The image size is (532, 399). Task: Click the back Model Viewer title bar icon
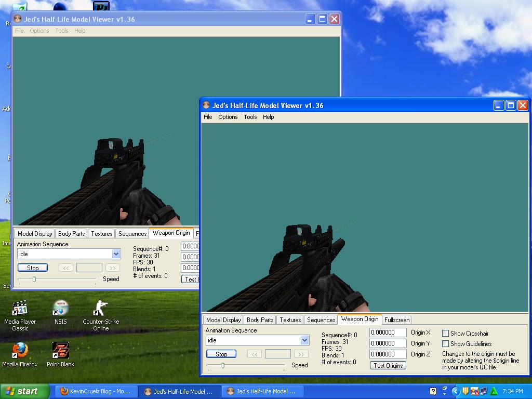coord(18,19)
